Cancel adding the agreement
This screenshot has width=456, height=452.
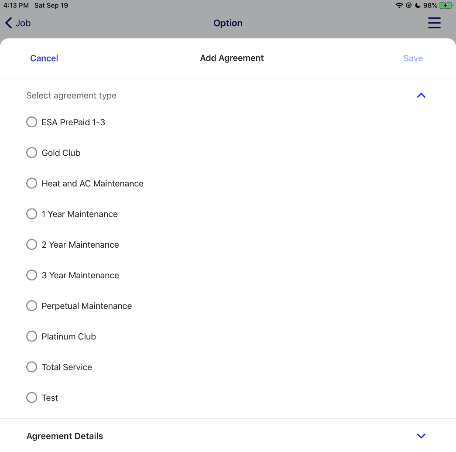coord(44,58)
